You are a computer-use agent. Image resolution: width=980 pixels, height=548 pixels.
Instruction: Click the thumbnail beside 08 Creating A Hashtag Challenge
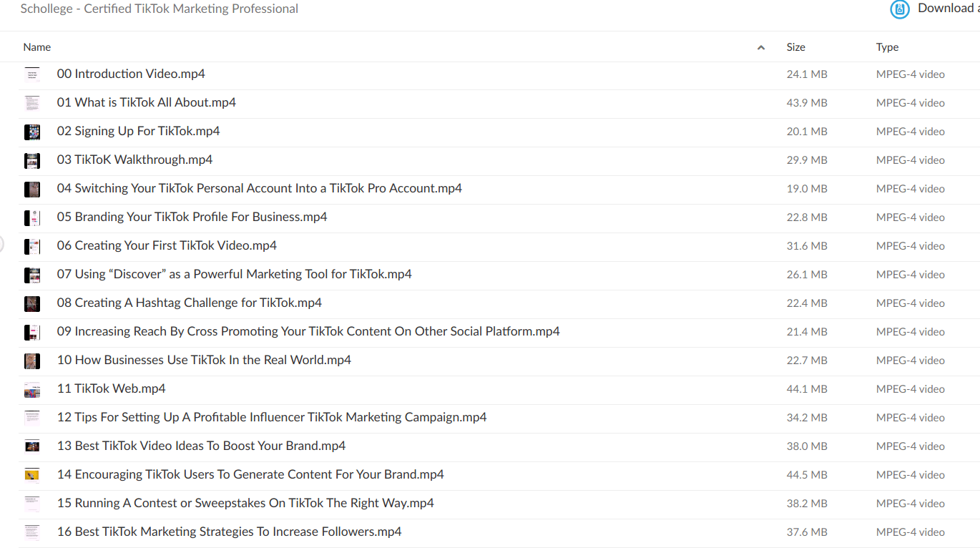click(x=32, y=303)
